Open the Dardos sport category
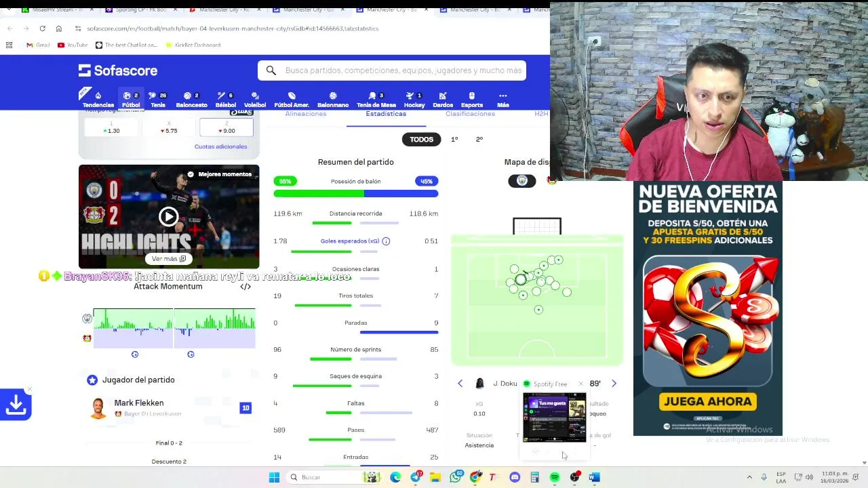 coord(443,100)
